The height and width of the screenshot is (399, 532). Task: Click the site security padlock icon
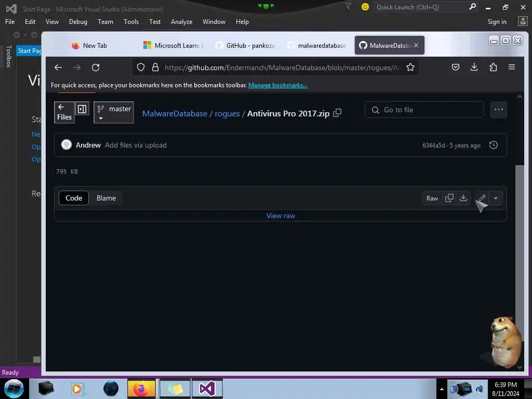[x=155, y=67]
